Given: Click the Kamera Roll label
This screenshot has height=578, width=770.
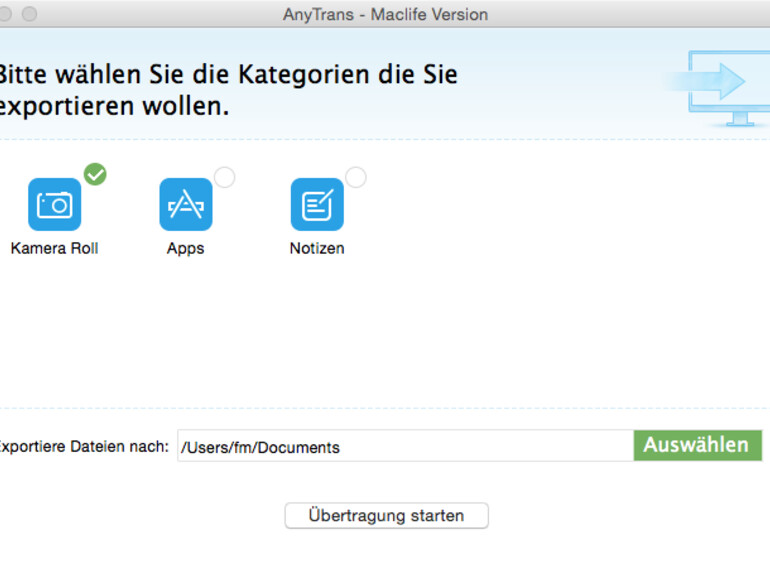Looking at the screenshot, I should click(55, 248).
